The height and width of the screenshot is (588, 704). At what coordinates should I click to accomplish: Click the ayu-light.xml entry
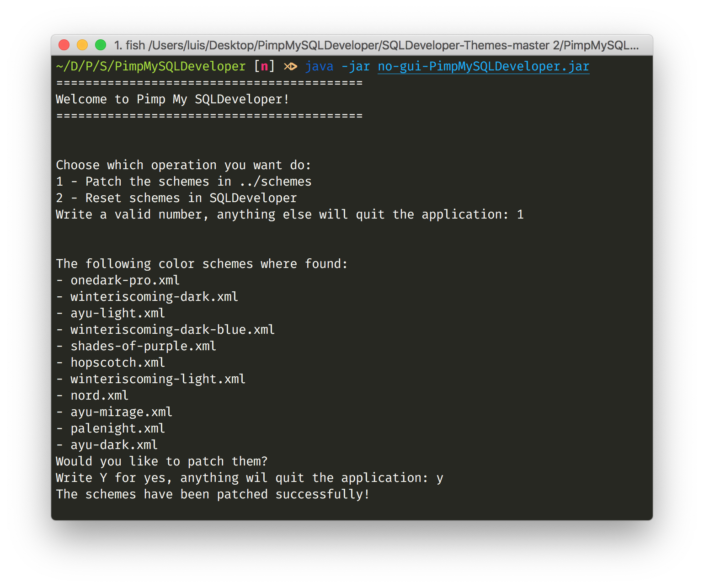pyautogui.click(x=111, y=313)
